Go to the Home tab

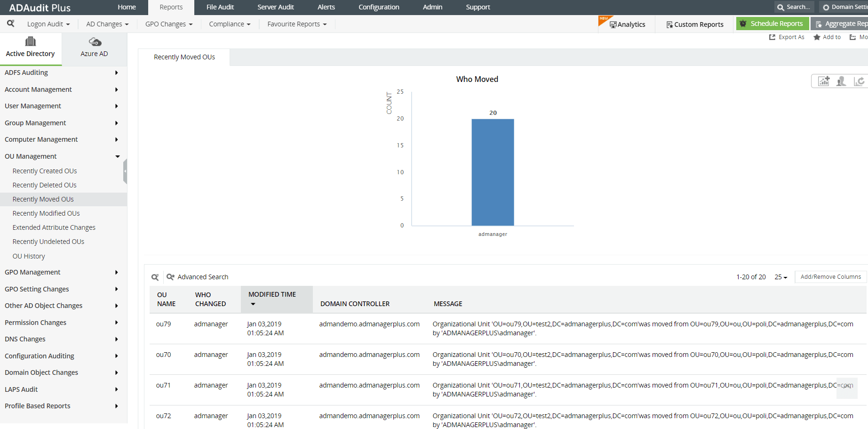pyautogui.click(x=127, y=7)
